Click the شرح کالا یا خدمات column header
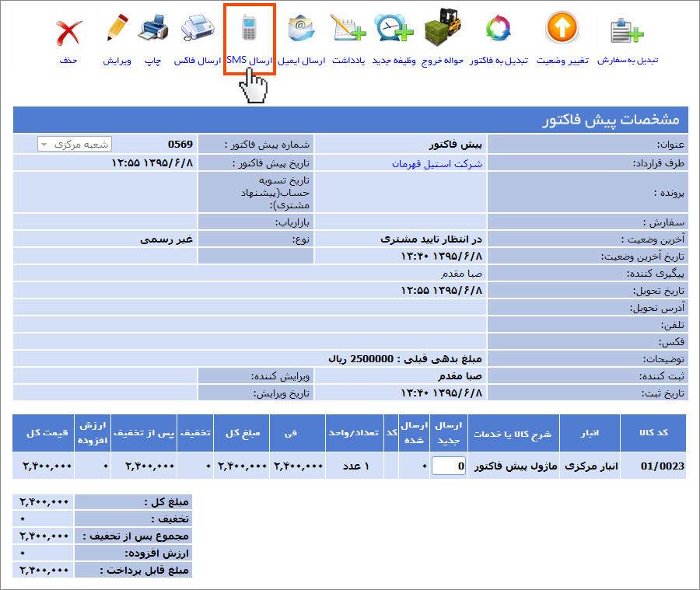The image size is (700, 590). tap(513, 433)
